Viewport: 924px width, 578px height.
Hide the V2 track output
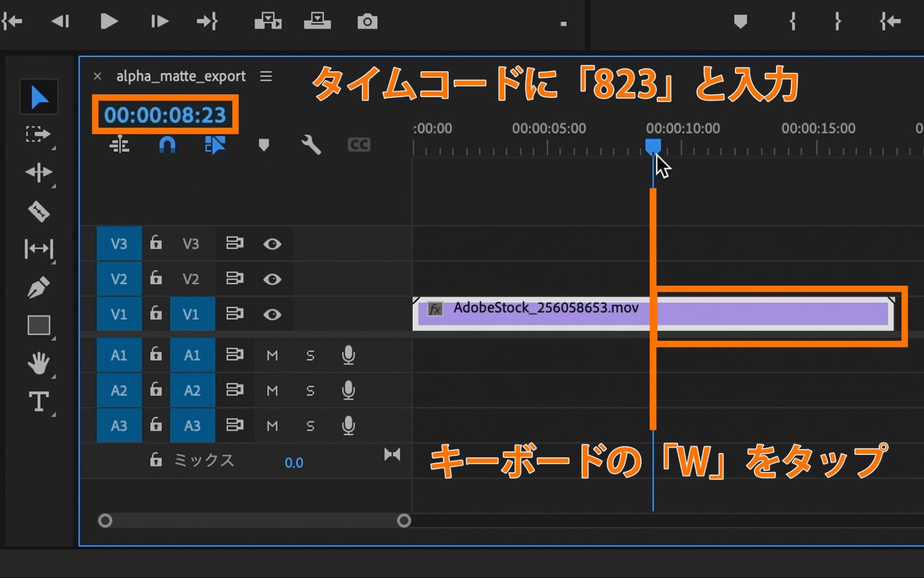272,279
